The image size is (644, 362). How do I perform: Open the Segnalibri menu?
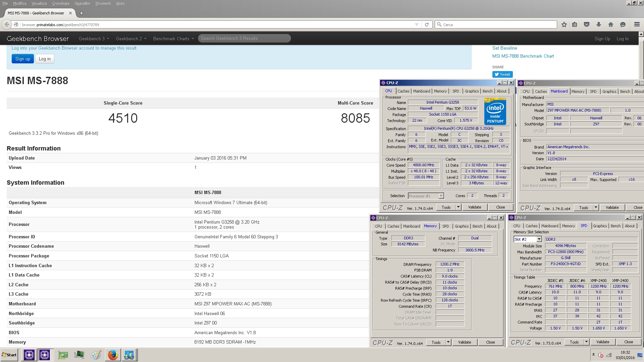pyautogui.click(x=82, y=3)
